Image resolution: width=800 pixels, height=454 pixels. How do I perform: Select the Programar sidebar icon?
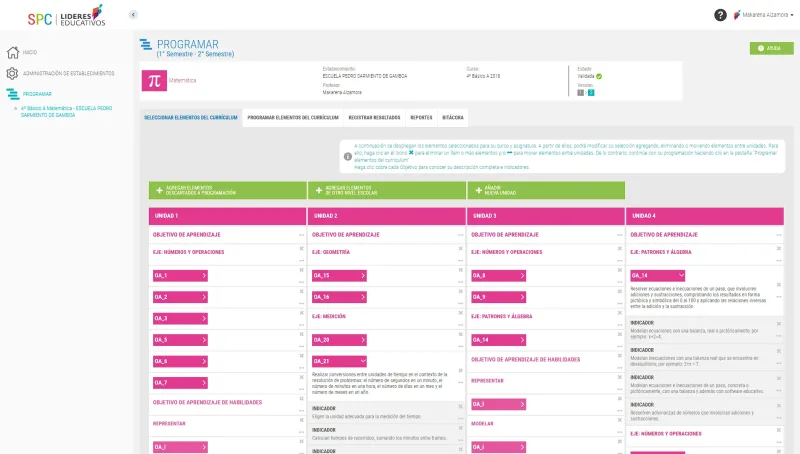tap(12, 94)
